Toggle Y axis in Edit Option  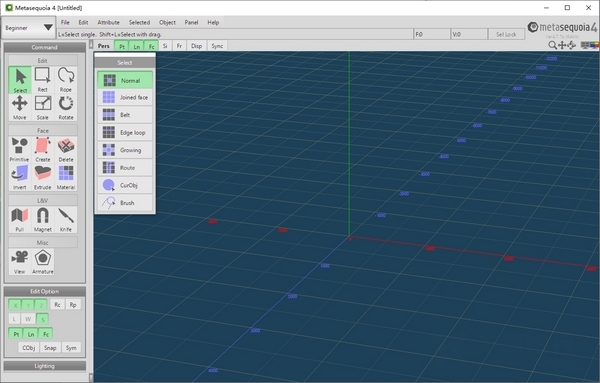tap(28, 305)
